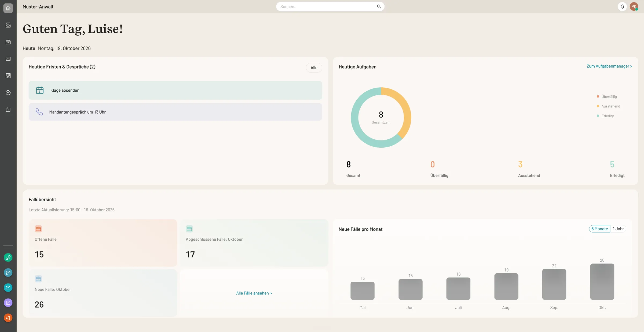
Task: Open the Home dashboard icon in sidebar
Action: coord(8,8)
